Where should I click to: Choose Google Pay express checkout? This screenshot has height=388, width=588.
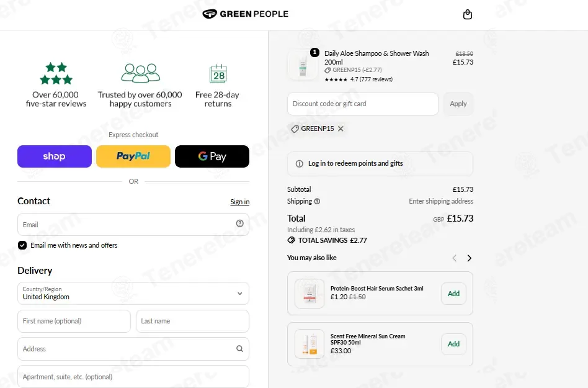(212, 156)
